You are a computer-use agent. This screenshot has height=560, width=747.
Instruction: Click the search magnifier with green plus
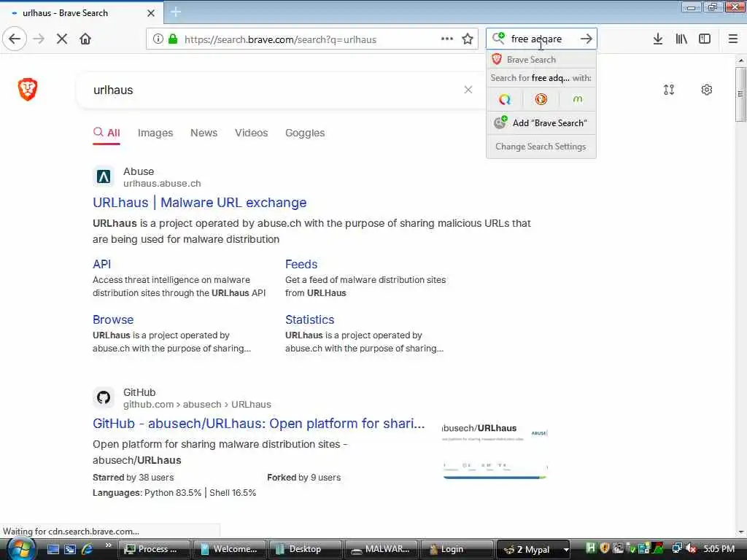[x=498, y=38]
